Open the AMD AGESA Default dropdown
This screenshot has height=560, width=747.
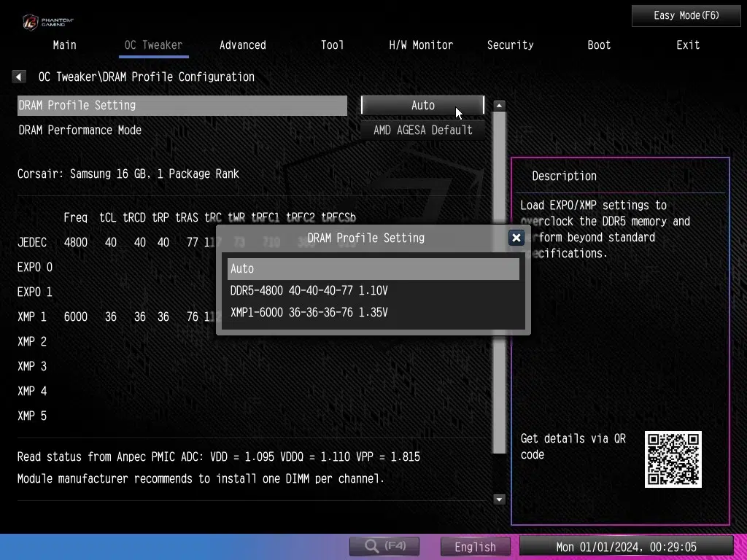[422, 130]
